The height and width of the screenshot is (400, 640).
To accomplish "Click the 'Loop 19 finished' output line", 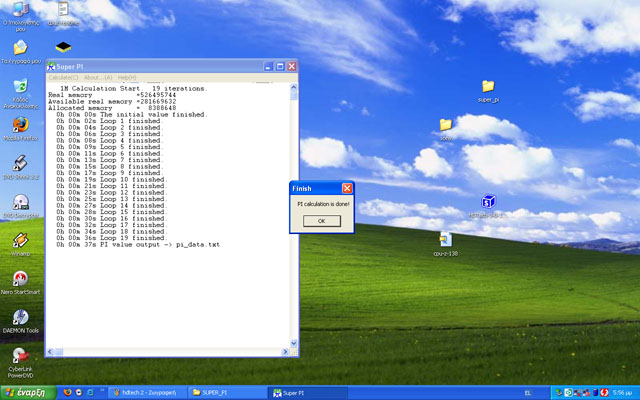I will [x=111, y=238].
